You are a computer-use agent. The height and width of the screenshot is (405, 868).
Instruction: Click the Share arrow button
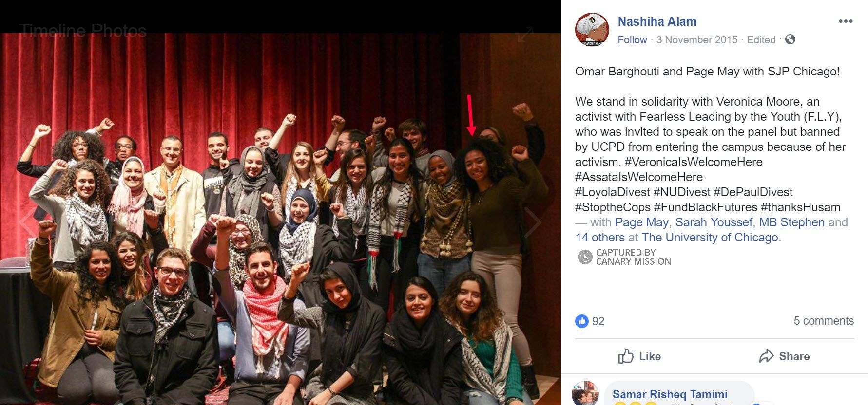(784, 356)
